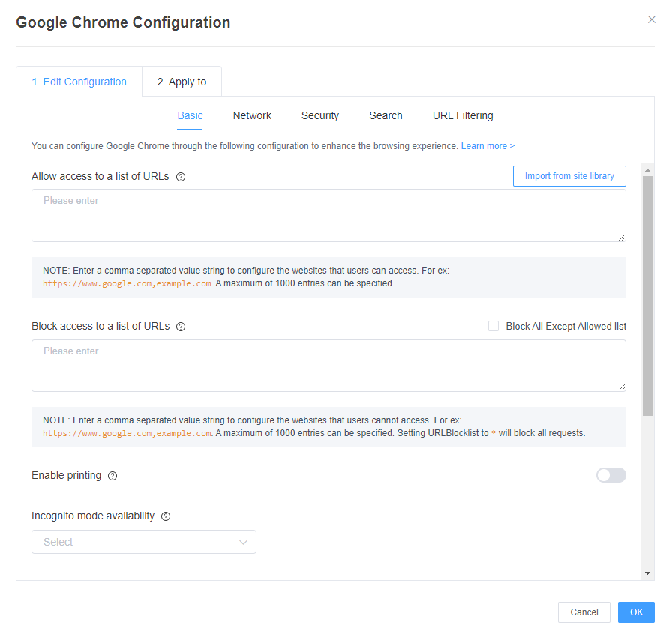Viewport: 672px width, 640px height.
Task: Select the Edit Configuration tab
Action: point(79,82)
